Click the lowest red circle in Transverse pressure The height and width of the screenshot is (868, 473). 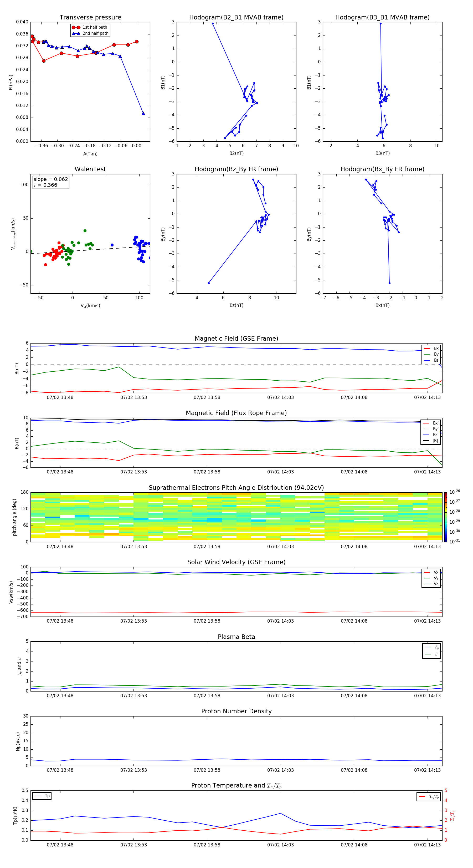[x=44, y=61]
